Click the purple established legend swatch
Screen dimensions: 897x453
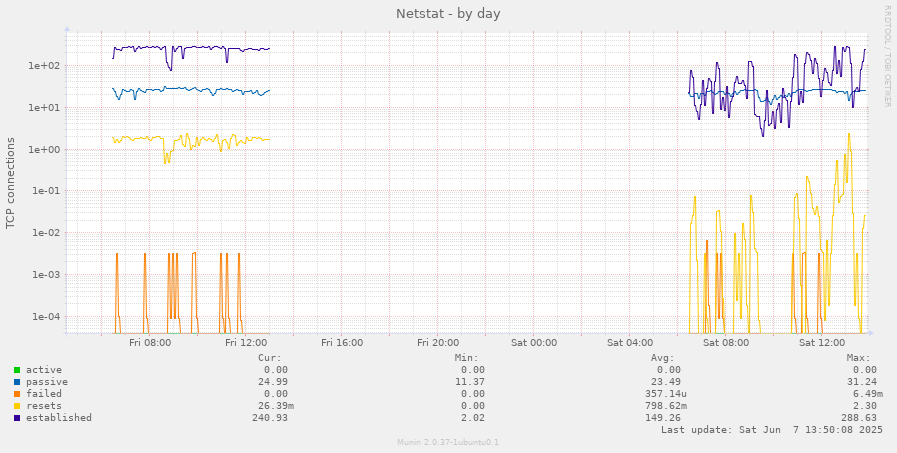[17, 418]
